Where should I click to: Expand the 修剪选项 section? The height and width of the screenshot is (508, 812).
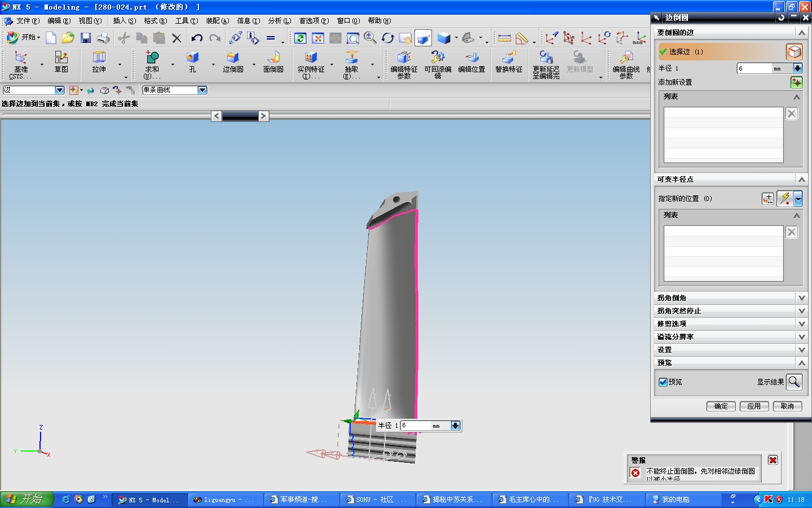801,324
